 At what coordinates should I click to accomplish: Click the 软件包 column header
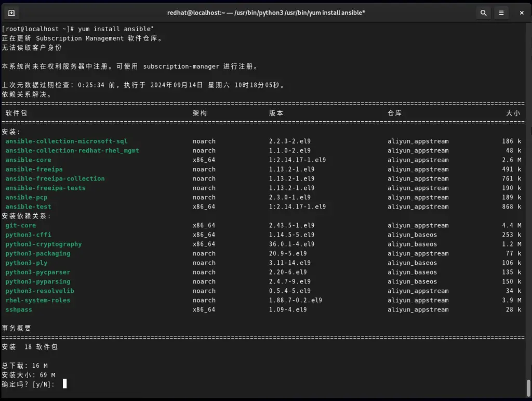[16, 113]
